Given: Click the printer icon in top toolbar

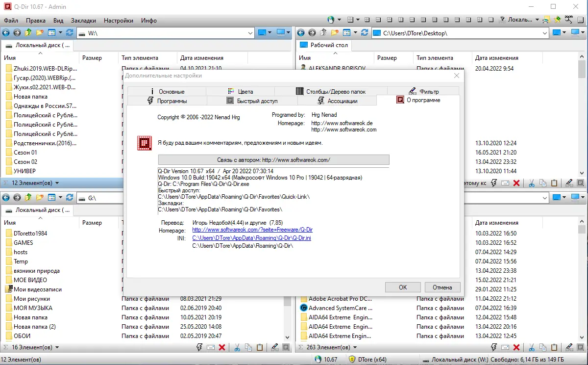Looking at the screenshot, I should click(x=547, y=20).
